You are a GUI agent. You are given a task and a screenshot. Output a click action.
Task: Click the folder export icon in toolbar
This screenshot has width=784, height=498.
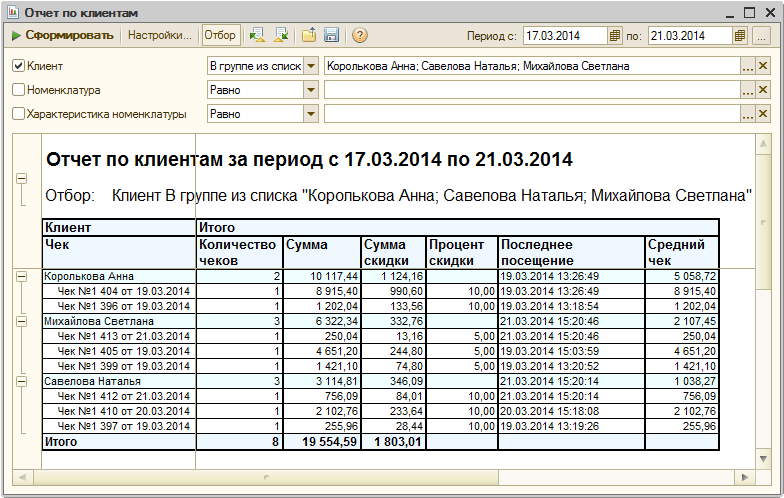coord(309,35)
